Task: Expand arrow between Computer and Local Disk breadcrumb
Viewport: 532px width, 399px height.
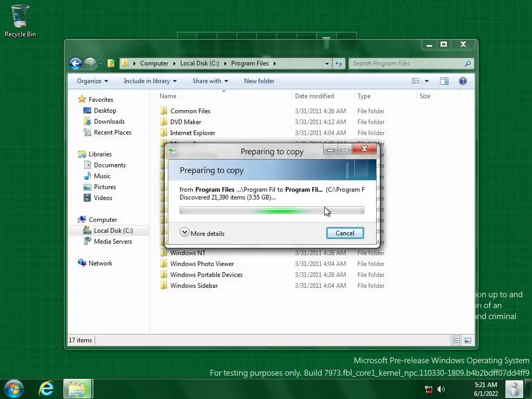Action: coord(175,63)
